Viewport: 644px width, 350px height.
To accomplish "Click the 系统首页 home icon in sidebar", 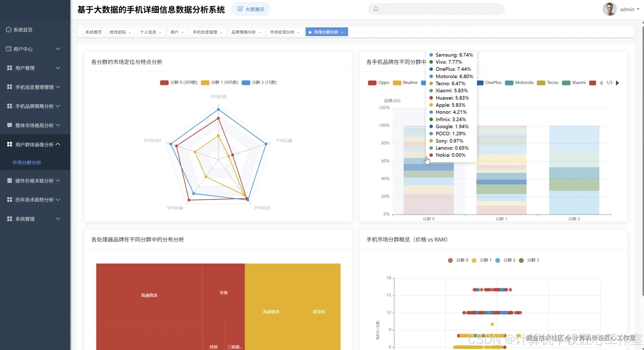I will (x=9, y=30).
